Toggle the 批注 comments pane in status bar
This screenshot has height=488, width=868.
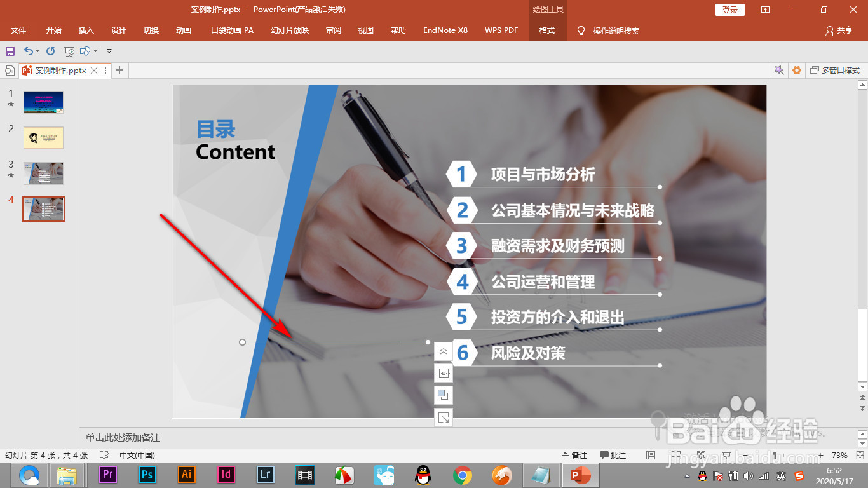point(613,456)
